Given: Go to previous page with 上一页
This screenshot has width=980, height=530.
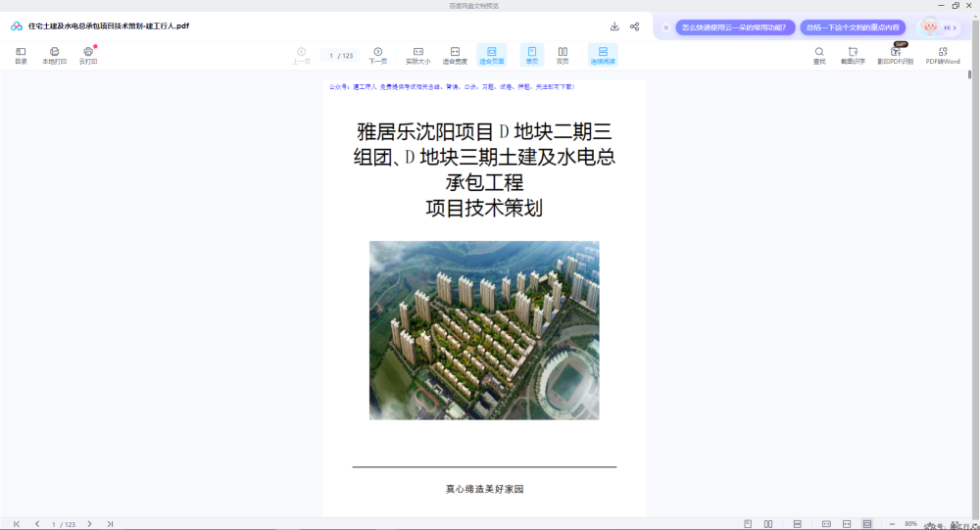Looking at the screenshot, I should [301, 55].
